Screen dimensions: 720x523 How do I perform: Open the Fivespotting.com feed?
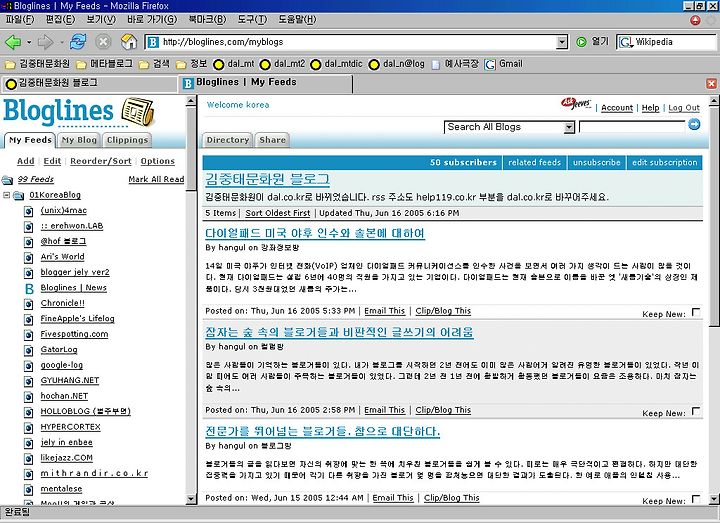click(74, 334)
